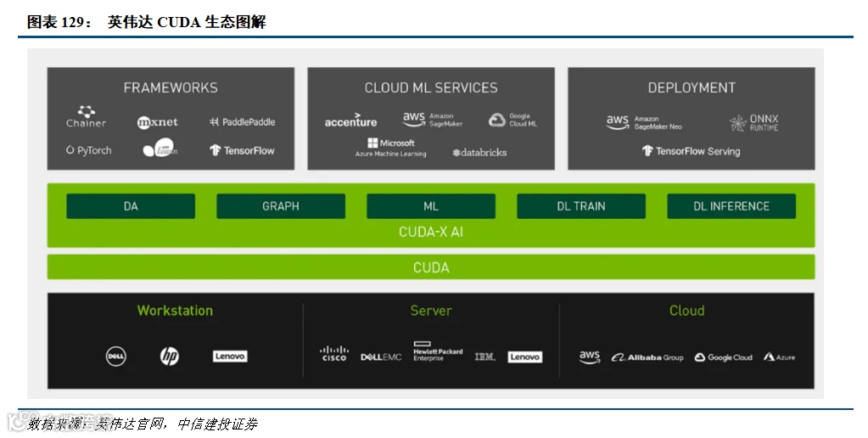Image resolution: width=868 pixels, height=438 pixels.
Task: Select the aws logo under Cloud
Action: pos(590,357)
